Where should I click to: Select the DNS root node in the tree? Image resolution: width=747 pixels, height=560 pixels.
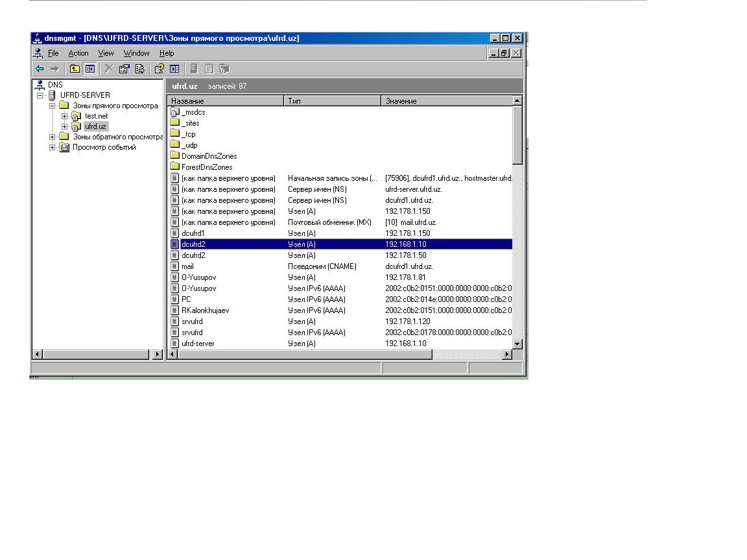pos(54,85)
